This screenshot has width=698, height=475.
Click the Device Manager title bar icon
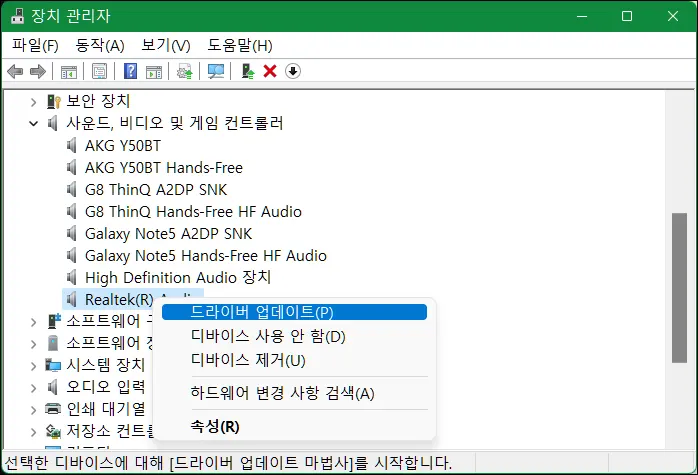click(x=17, y=16)
